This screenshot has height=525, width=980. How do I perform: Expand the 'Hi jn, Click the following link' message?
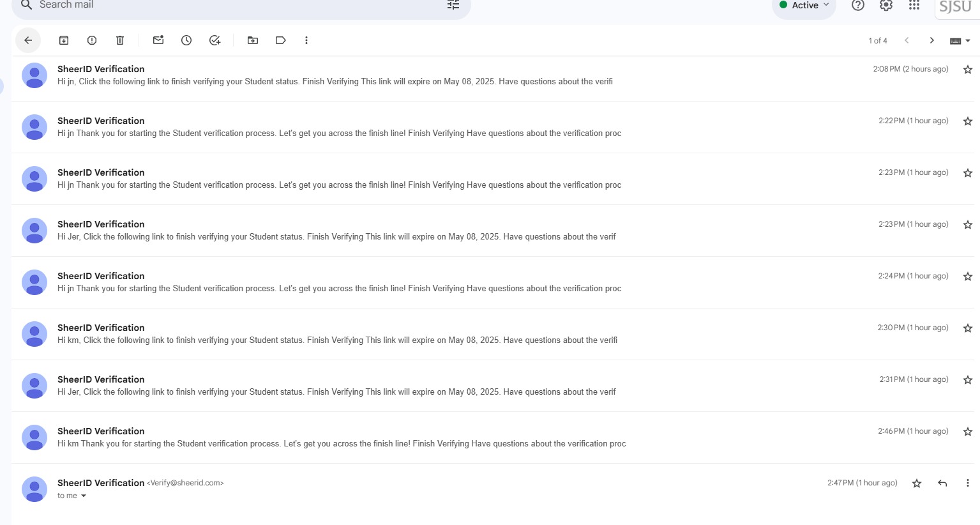335,82
